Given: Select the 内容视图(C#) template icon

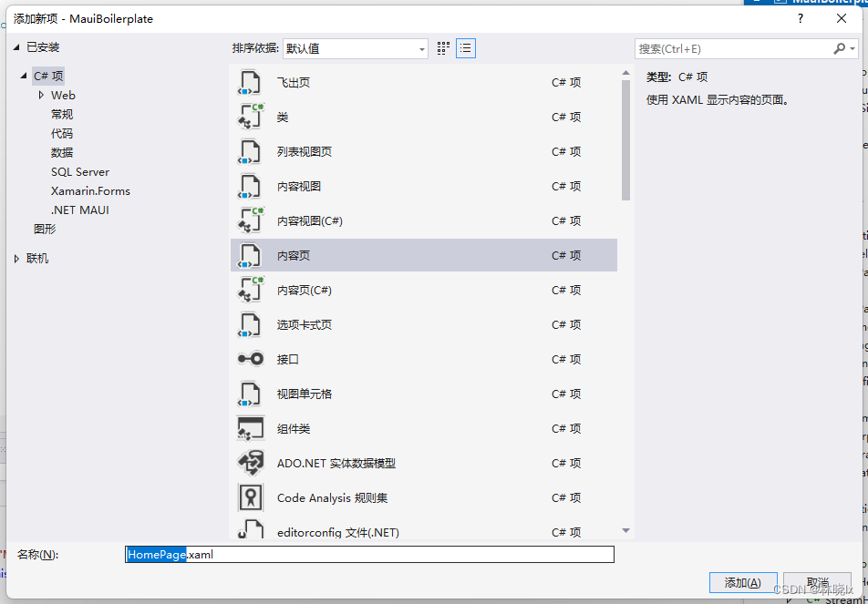Looking at the screenshot, I should point(250,220).
